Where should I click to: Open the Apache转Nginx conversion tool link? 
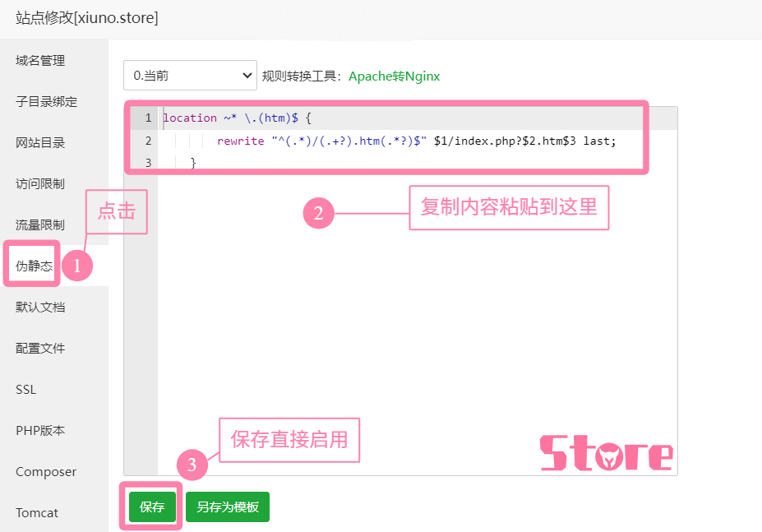click(x=394, y=76)
